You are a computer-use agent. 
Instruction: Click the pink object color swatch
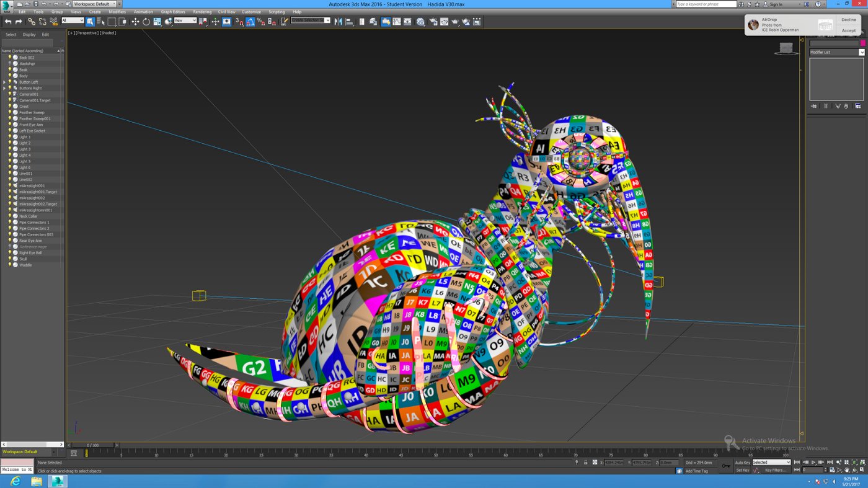pyautogui.click(x=862, y=43)
